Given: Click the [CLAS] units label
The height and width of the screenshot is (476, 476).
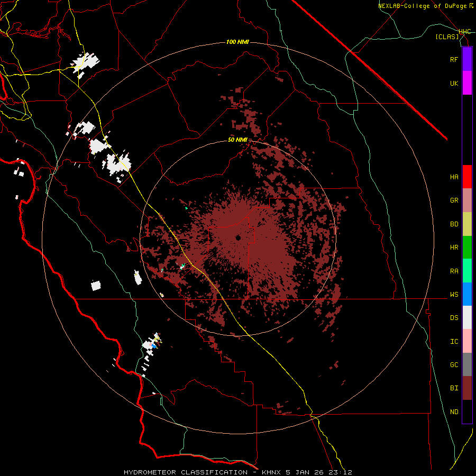Looking at the screenshot, I should point(447,36).
